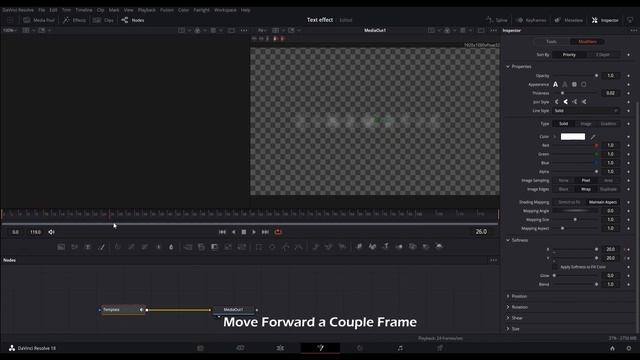Stop playback
Screen dimensions: 640x360
click(x=244, y=232)
